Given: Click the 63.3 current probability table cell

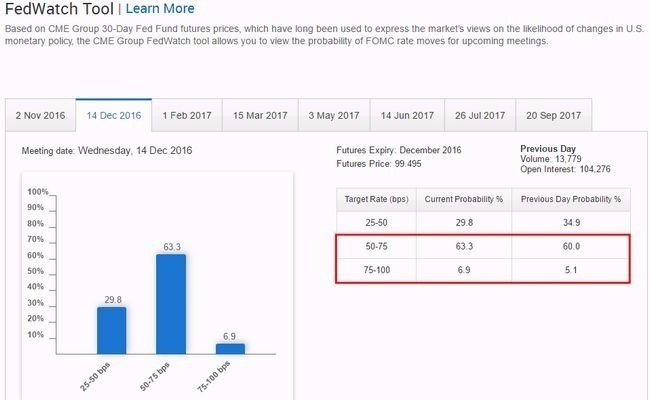Looking at the screenshot, I should (x=464, y=246).
